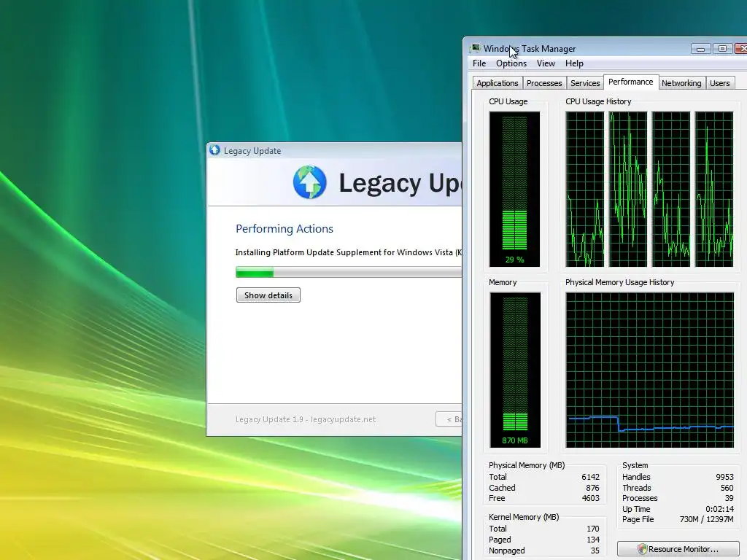
Task: Click the Handles value 9953
Action: 724,477
